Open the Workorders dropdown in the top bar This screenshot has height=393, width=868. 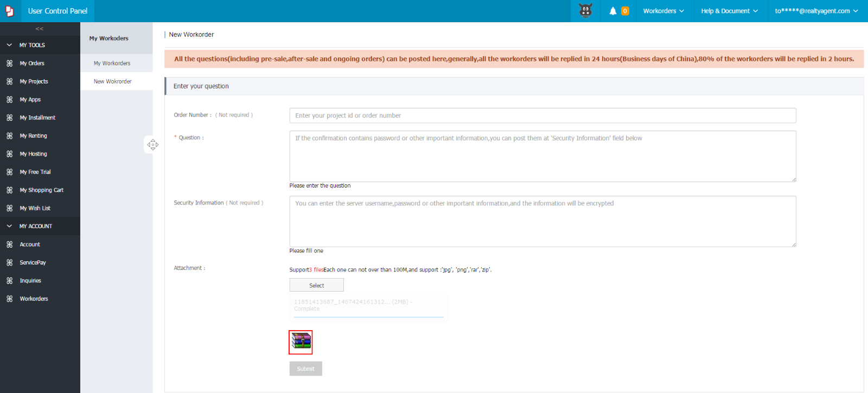point(663,11)
